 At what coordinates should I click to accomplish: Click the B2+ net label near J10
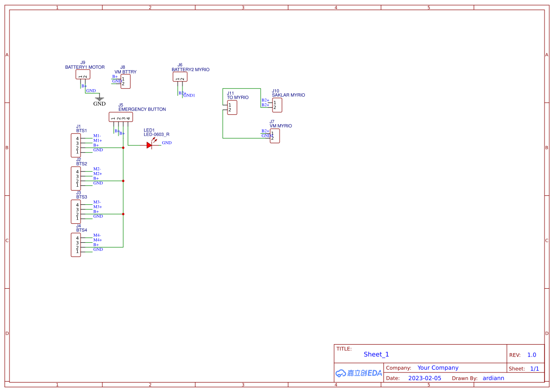[x=265, y=100]
